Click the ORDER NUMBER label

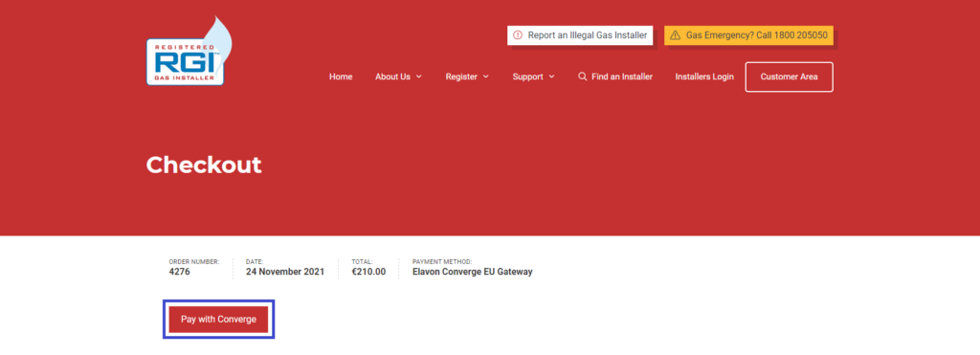pos(193,262)
